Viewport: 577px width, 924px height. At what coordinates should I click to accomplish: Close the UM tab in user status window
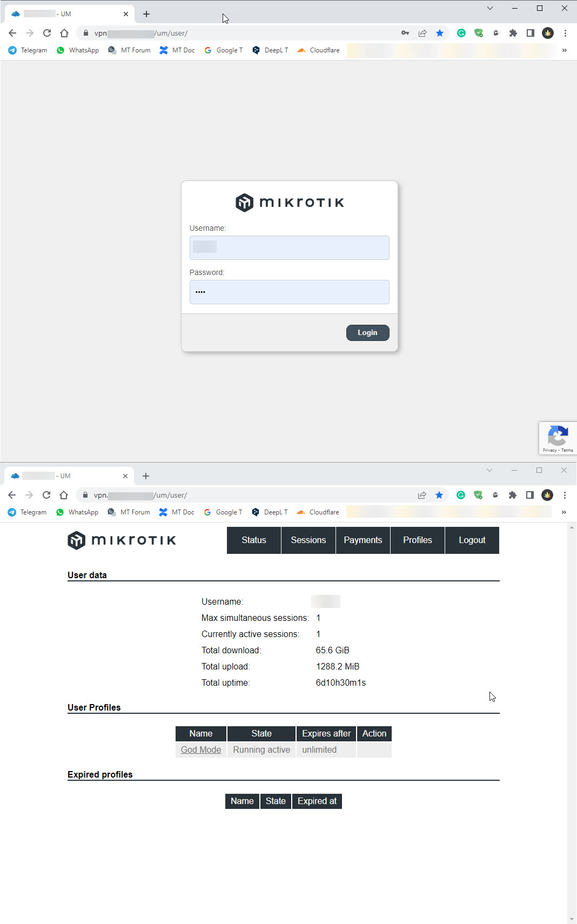click(125, 476)
